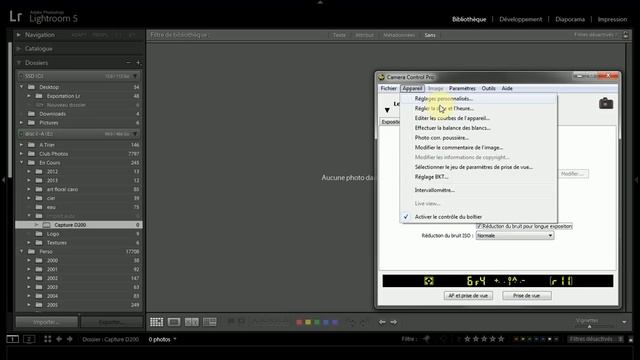Click the left panel collapse arrow at screen edge
This screenshot has height=360, width=640.
[3, 180]
